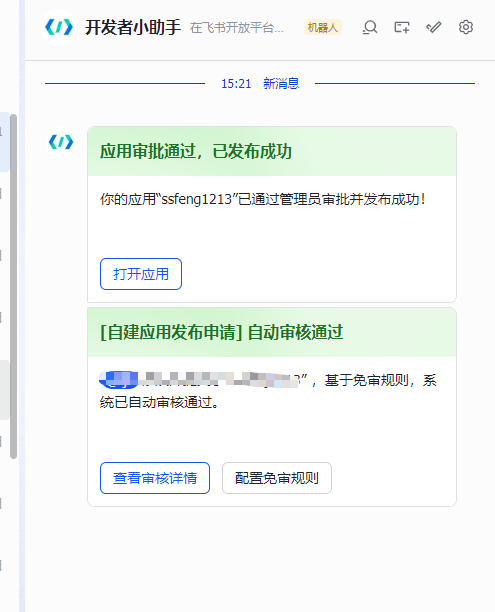This screenshot has width=495, height=612.
Task: Open chat settings gear icon
Action: point(466,27)
